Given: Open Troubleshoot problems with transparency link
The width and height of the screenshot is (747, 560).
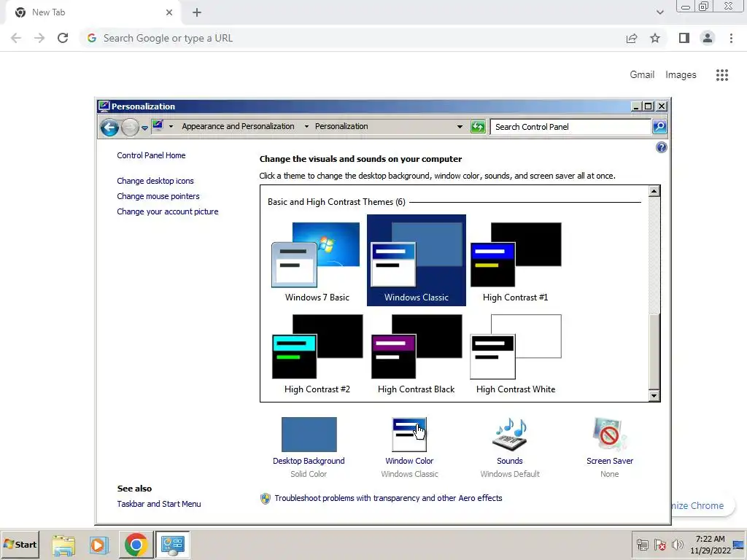Looking at the screenshot, I should click(x=388, y=498).
